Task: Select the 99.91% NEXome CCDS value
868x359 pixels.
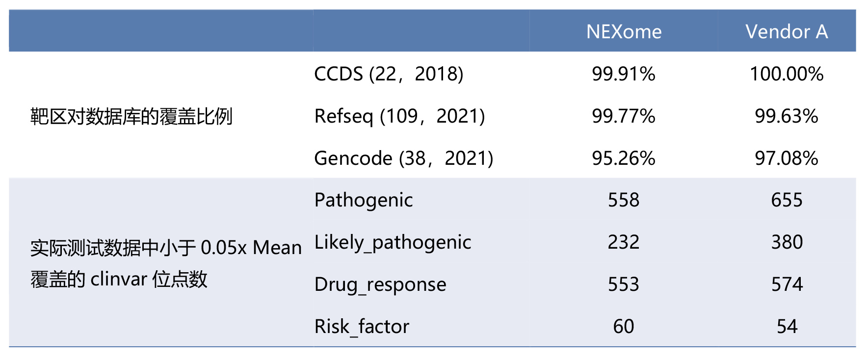Action: coord(623,74)
